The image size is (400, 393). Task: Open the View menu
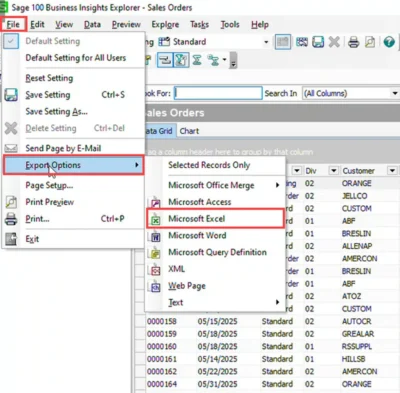tap(64, 24)
